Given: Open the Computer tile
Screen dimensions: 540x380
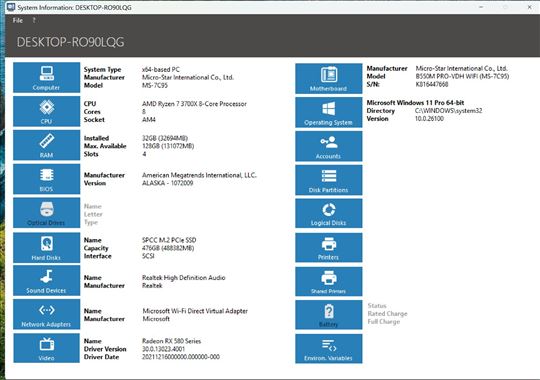Looking at the screenshot, I should 46,78.
